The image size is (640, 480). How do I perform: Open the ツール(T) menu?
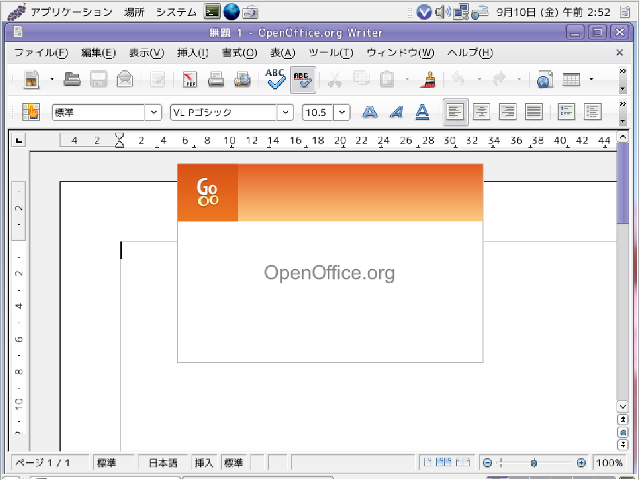(331, 53)
